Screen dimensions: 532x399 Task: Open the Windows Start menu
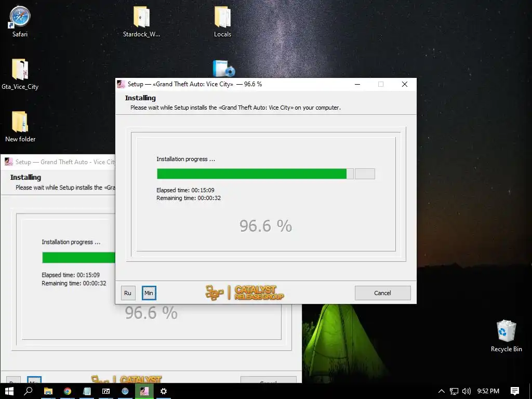[x=9, y=391]
